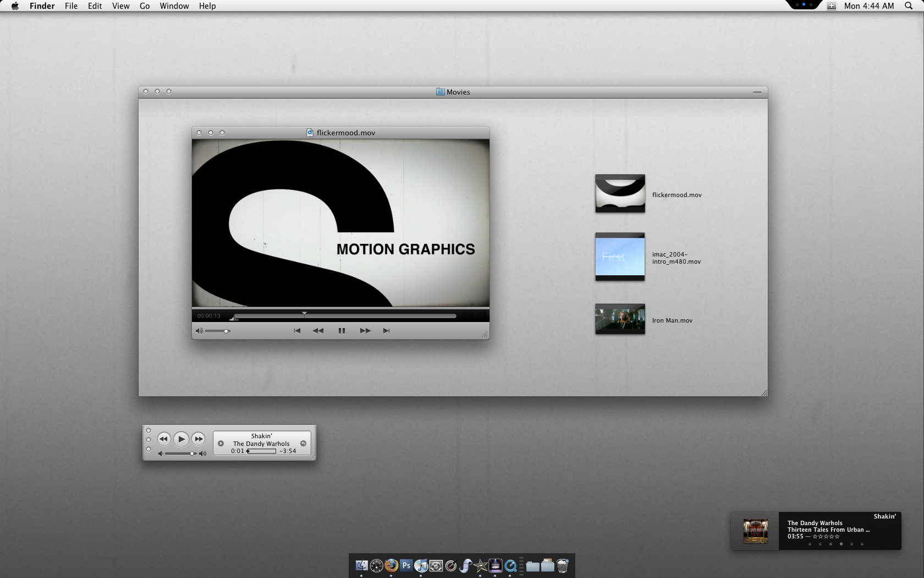Open the Dashboard gauge icon in the Dock
Screen dimensions: 924x578
[376, 565]
